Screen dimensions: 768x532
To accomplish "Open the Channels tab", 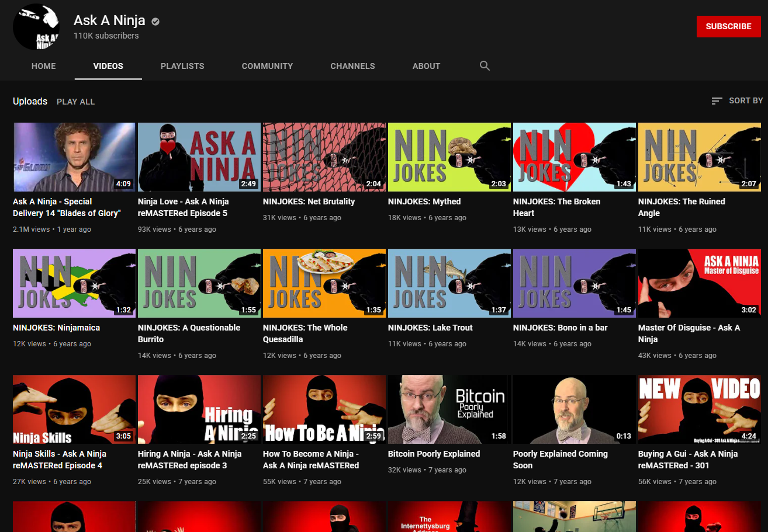I will click(x=352, y=66).
